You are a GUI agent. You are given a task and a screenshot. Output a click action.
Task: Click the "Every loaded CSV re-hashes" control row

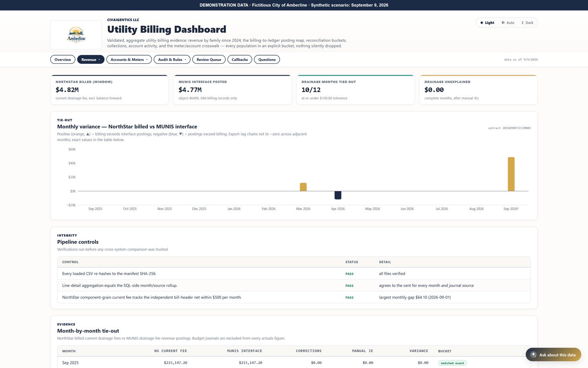[294, 274]
